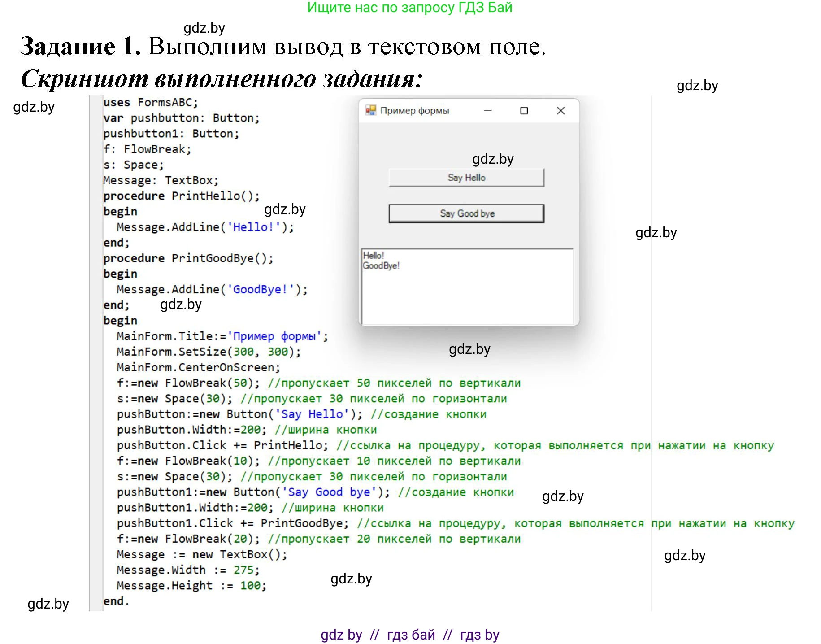Click the form icon in the title bar

(370, 110)
